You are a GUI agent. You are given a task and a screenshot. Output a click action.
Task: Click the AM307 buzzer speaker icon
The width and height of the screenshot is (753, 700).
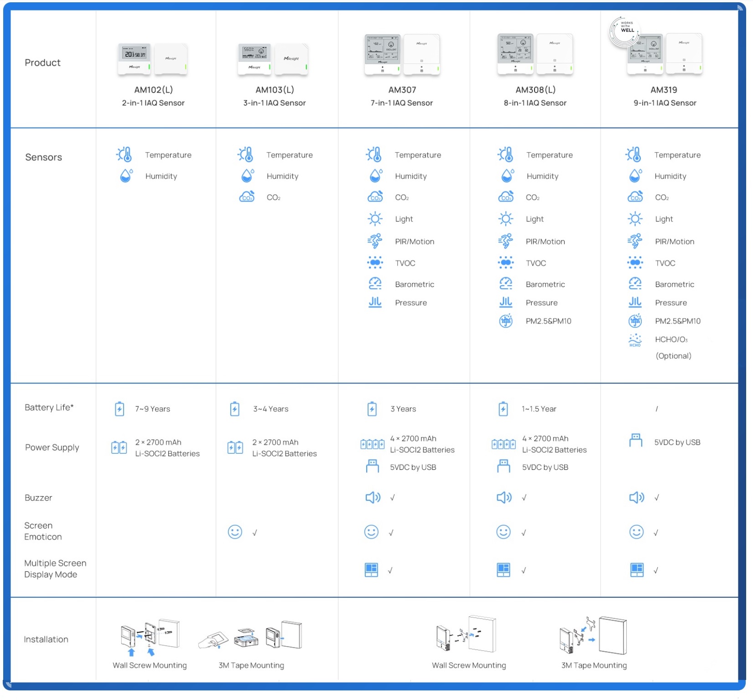click(373, 498)
